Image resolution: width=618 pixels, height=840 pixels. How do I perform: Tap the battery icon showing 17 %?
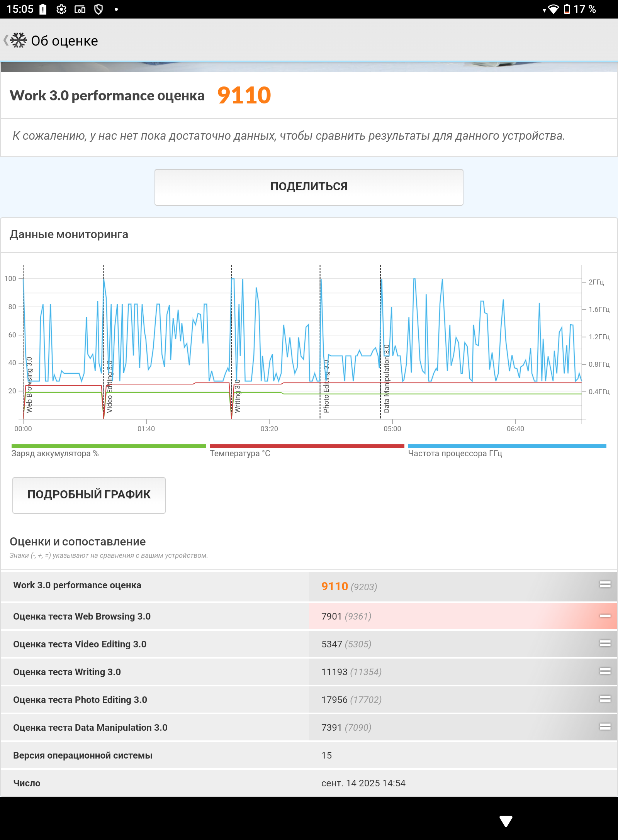(x=567, y=9)
